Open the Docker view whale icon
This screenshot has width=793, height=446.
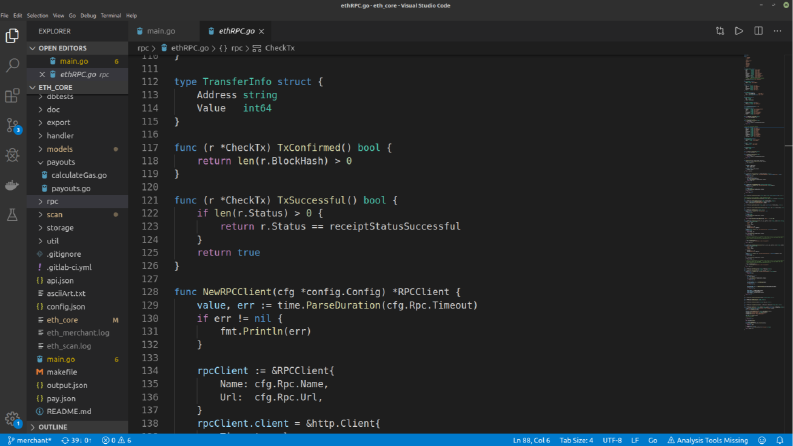[12, 185]
